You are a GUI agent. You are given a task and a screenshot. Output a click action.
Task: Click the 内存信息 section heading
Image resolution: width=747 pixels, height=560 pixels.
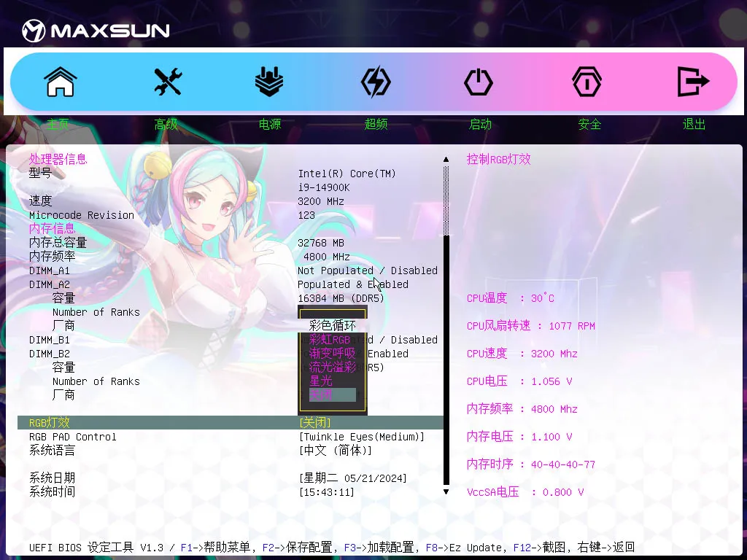point(52,228)
